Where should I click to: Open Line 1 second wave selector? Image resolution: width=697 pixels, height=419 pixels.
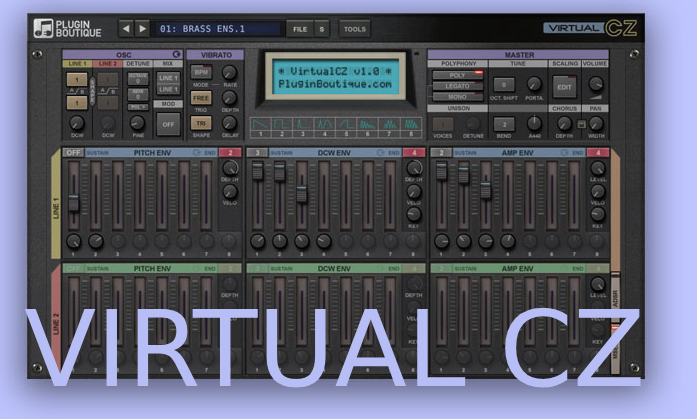click(77, 103)
